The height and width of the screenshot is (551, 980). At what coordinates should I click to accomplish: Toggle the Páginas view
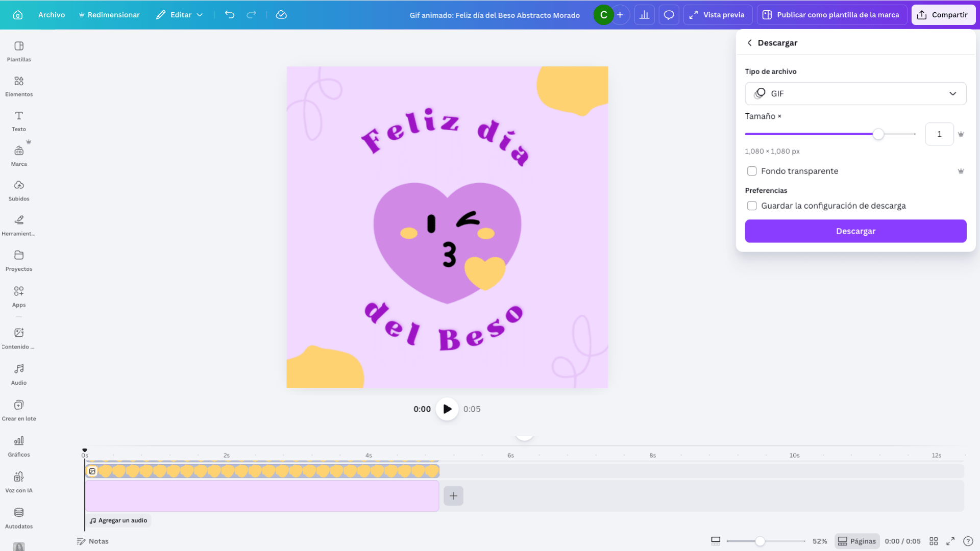(857, 541)
